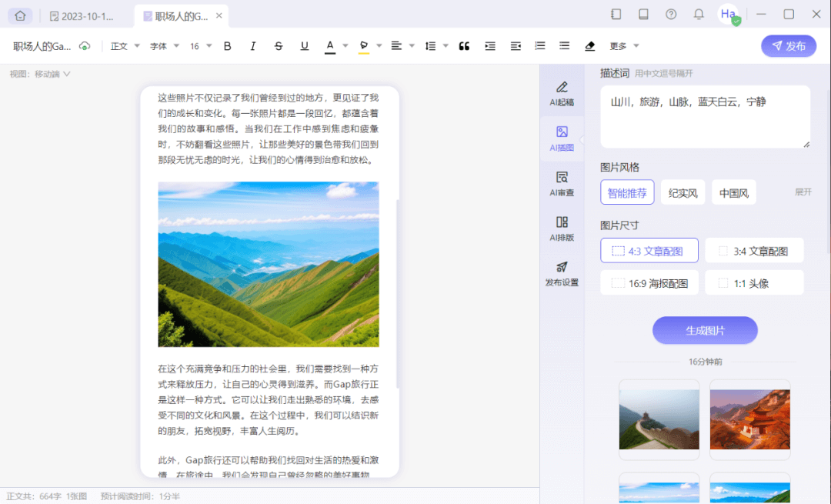This screenshot has width=831, height=504.
Task: Open the 视图: 移动端 view selector
Action: point(40,73)
